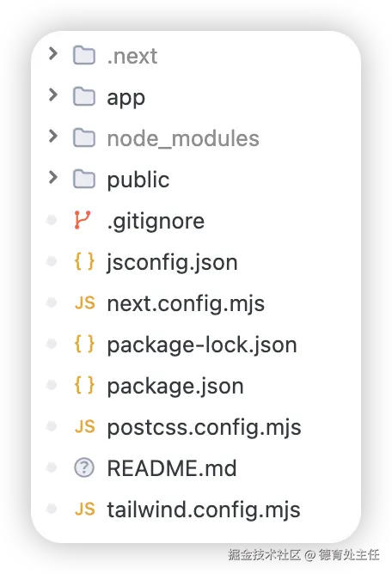The image size is (392, 574).
Task: Expand the .next folder chevron
Action: click(53, 54)
